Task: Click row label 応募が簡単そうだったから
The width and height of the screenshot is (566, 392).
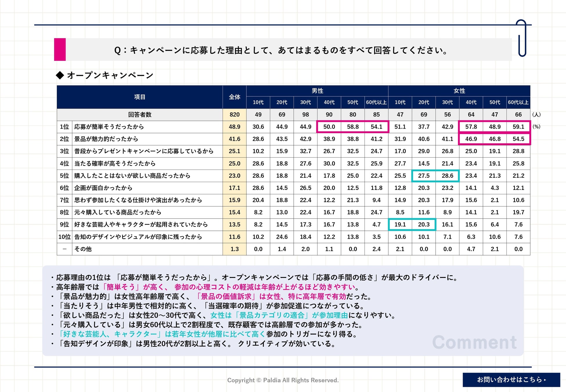Action: pyautogui.click(x=109, y=127)
